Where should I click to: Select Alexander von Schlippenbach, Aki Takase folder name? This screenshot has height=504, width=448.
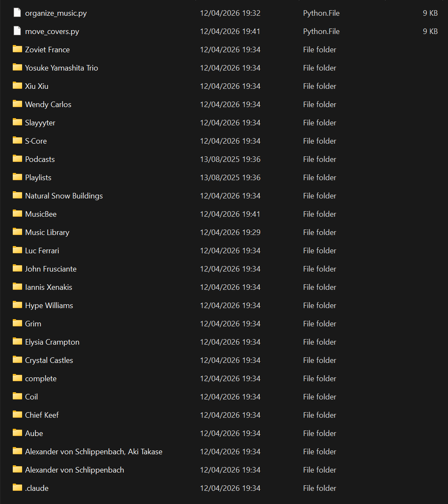94,452
